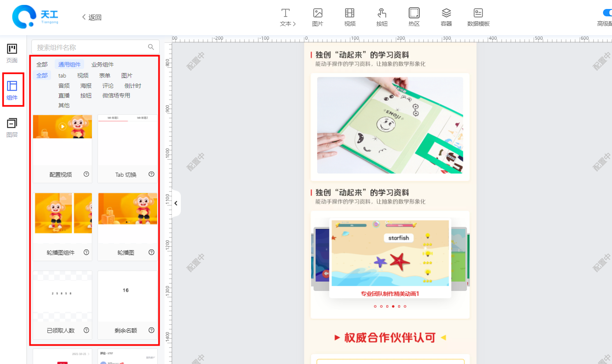Open help icon for 配置视频 component
Image resolution: width=612 pixels, height=364 pixels.
(86, 174)
